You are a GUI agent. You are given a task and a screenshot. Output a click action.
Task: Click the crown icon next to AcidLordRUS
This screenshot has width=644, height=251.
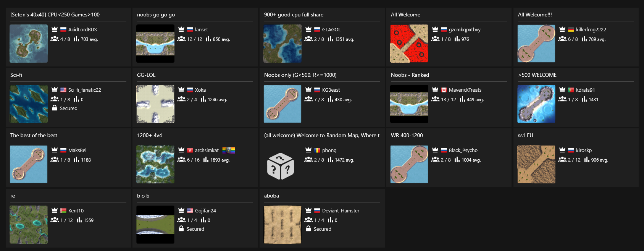[x=55, y=29]
